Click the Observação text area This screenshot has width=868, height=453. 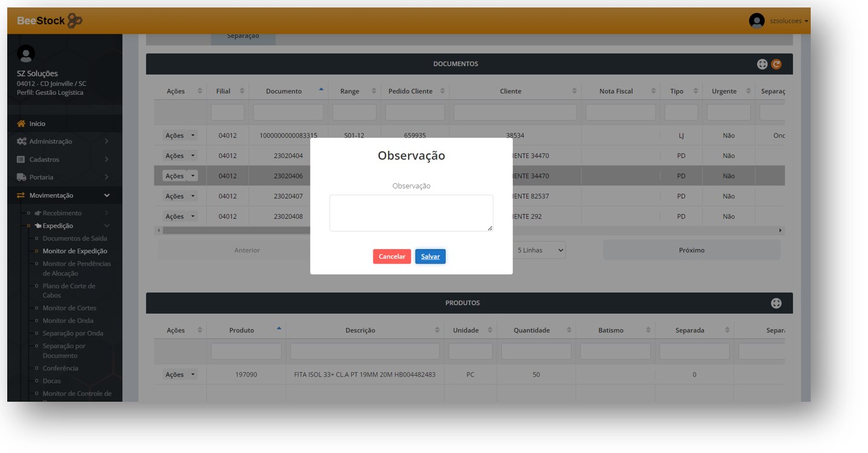411,213
